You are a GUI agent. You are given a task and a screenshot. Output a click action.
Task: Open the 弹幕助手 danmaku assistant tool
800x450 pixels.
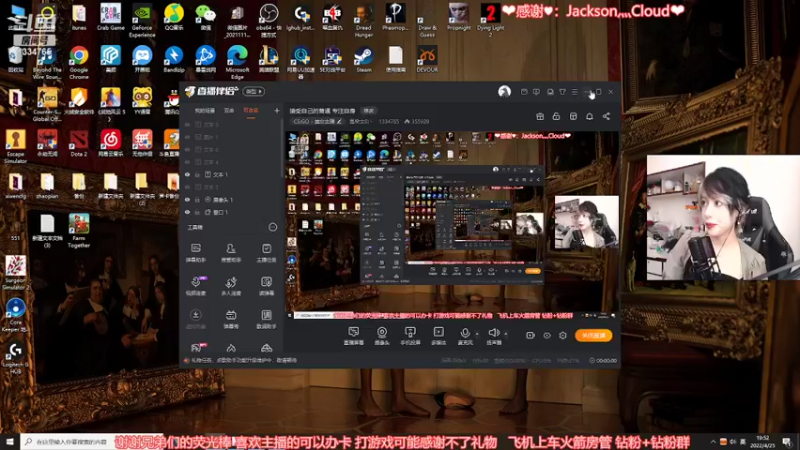(x=195, y=252)
